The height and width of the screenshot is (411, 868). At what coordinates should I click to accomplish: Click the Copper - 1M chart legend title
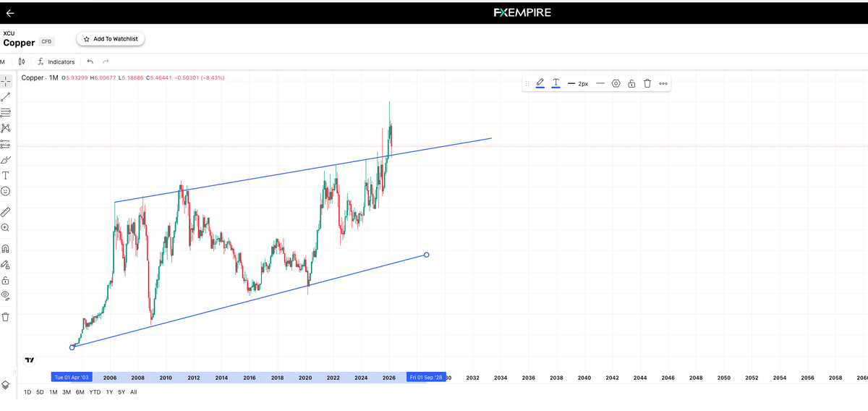tap(40, 77)
